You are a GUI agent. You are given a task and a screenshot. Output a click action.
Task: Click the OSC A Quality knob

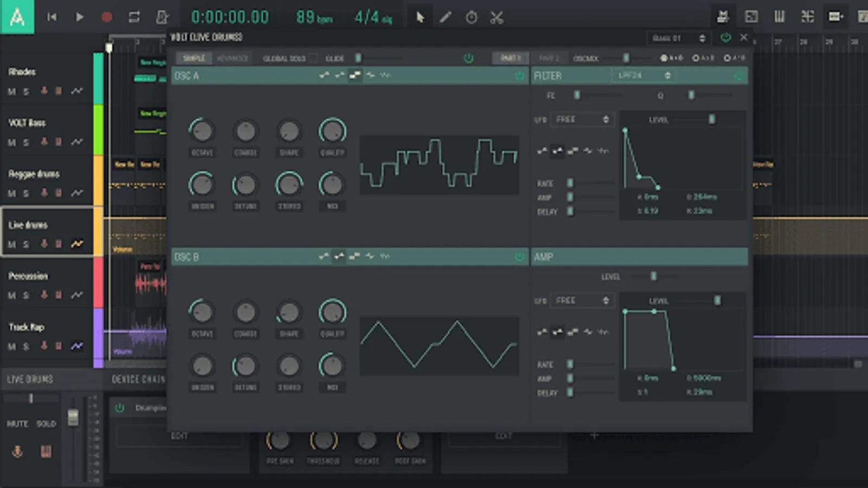coord(333,131)
